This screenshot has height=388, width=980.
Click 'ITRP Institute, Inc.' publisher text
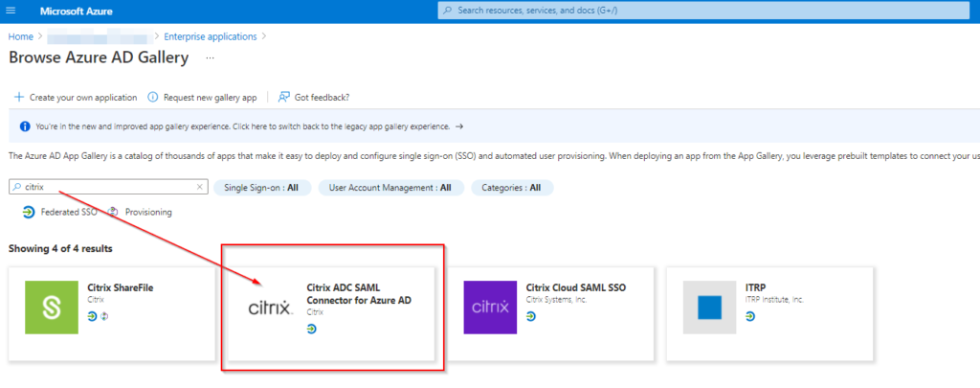pos(774,300)
